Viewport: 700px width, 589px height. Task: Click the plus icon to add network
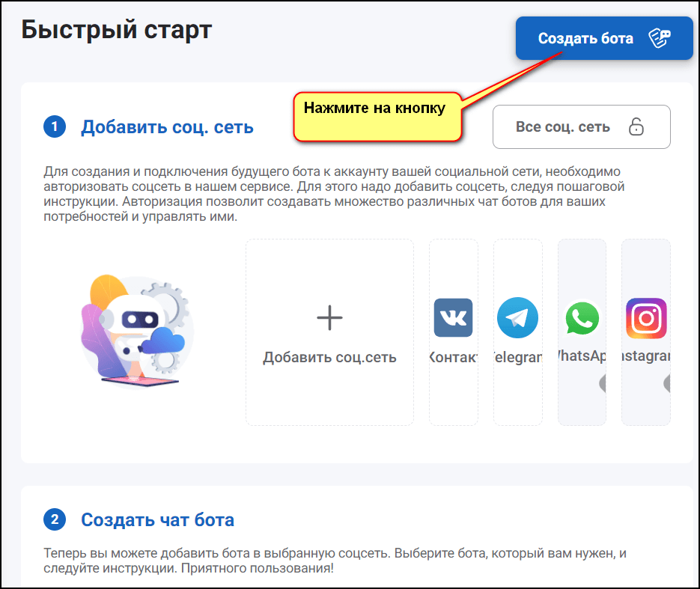pyautogui.click(x=329, y=318)
